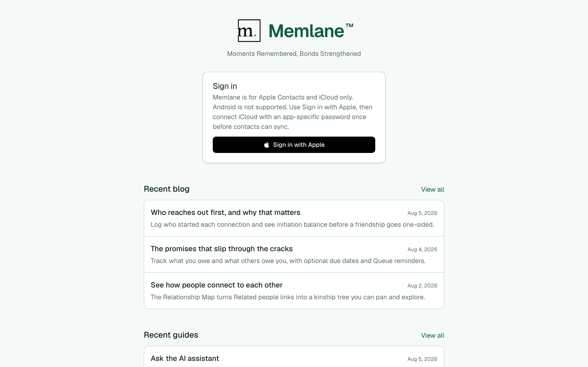This screenshot has height=367, width=588.
Task: Click the "Recent guides" section heading
Action: 171,335
